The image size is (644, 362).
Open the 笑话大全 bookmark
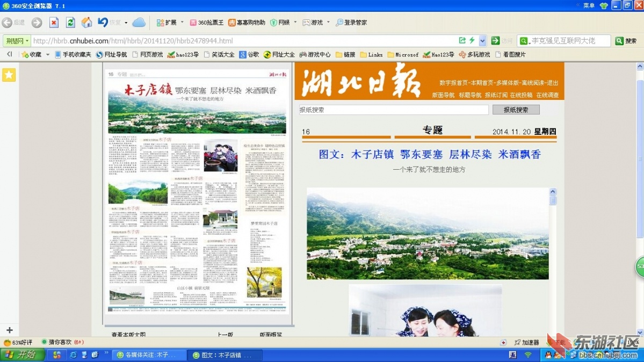point(219,54)
